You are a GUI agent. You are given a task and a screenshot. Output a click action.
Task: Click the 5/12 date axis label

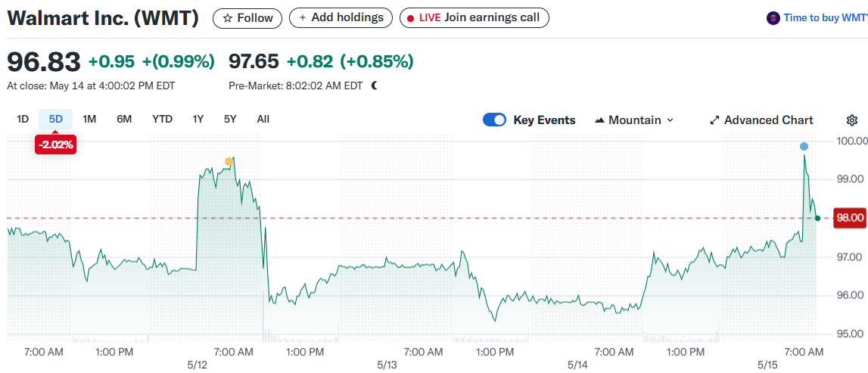pos(197,365)
